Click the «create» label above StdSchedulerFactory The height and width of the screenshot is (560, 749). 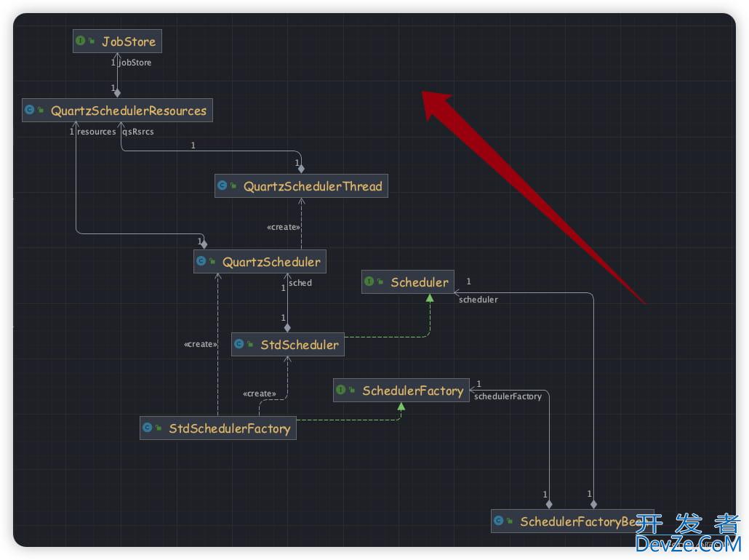coord(260,393)
